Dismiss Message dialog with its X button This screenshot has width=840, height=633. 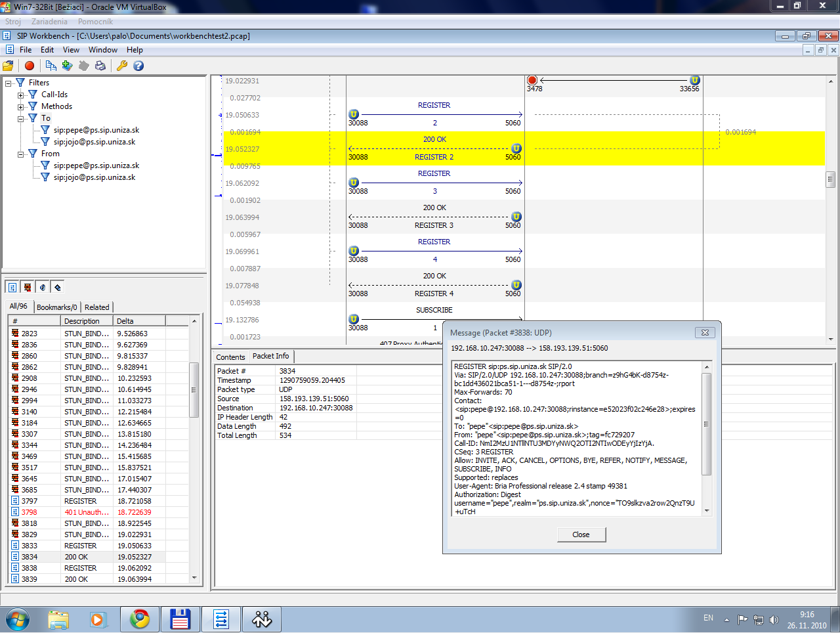[x=705, y=332]
